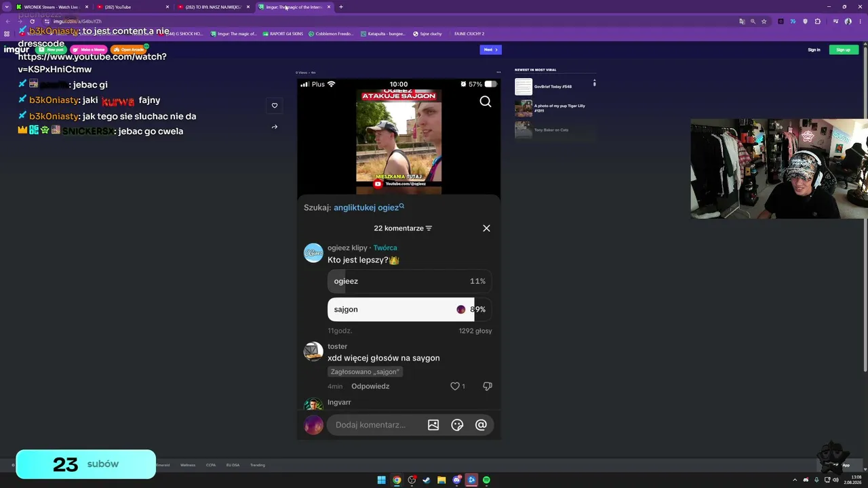This screenshot has height=488, width=868.
Task: Open the ogieez klipy avatar
Action: click(313, 253)
